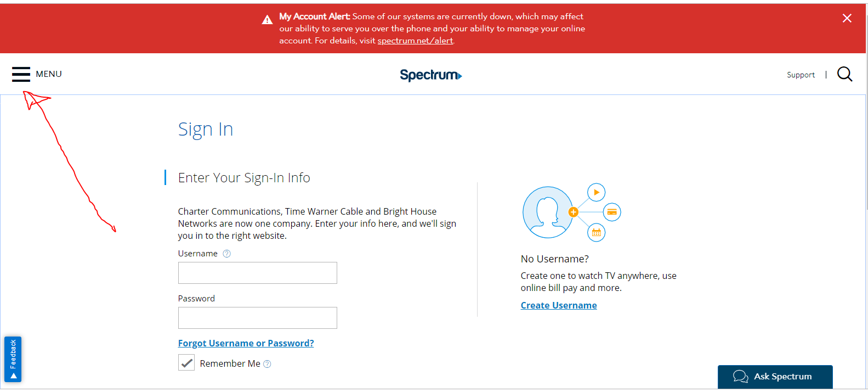Open the Support menu item
Image resolution: width=868 pixels, height=392 pixels.
[801, 74]
